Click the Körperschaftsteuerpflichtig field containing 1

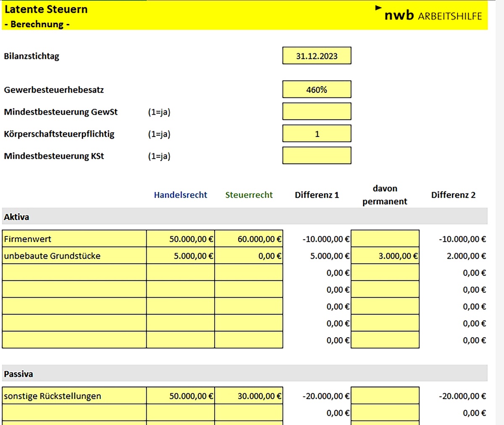(x=317, y=134)
